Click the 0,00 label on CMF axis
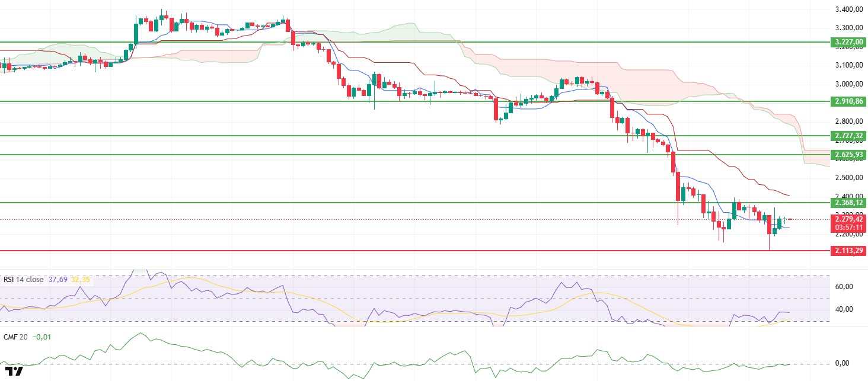Image resolution: width=868 pixels, height=381 pixels. tap(841, 363)
